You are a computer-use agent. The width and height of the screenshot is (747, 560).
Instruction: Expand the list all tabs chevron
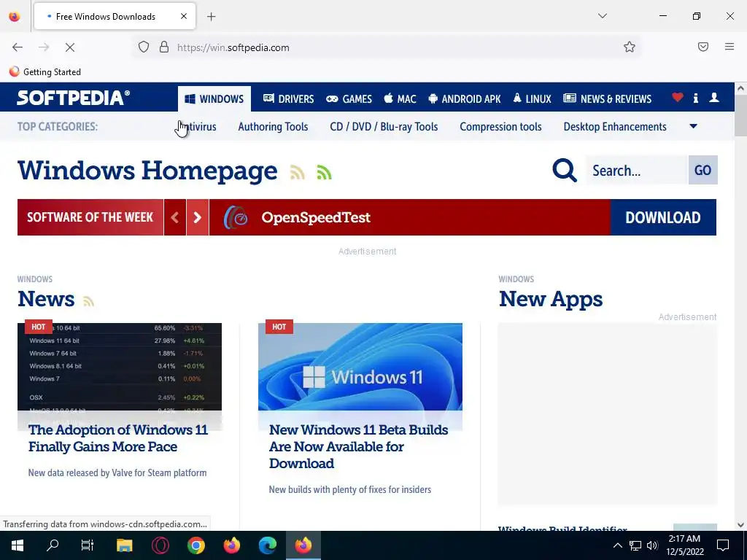602,16
